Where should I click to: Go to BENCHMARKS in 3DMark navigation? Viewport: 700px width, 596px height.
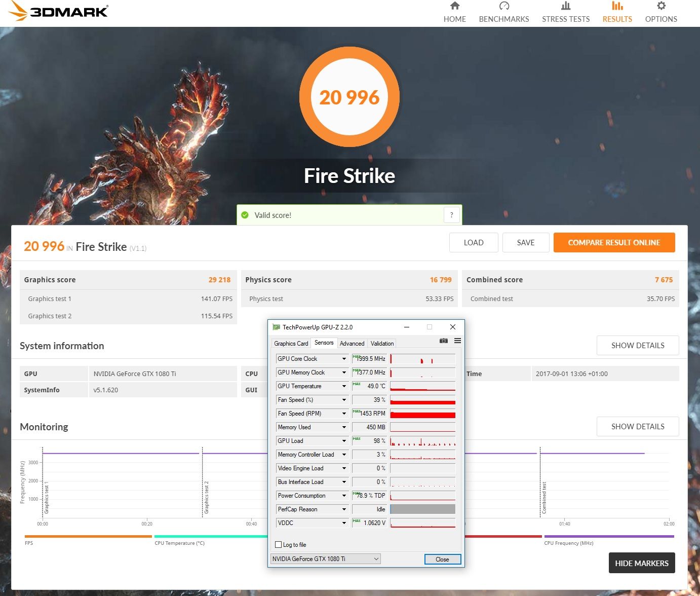pyautogui.click(x=504, y=19)
